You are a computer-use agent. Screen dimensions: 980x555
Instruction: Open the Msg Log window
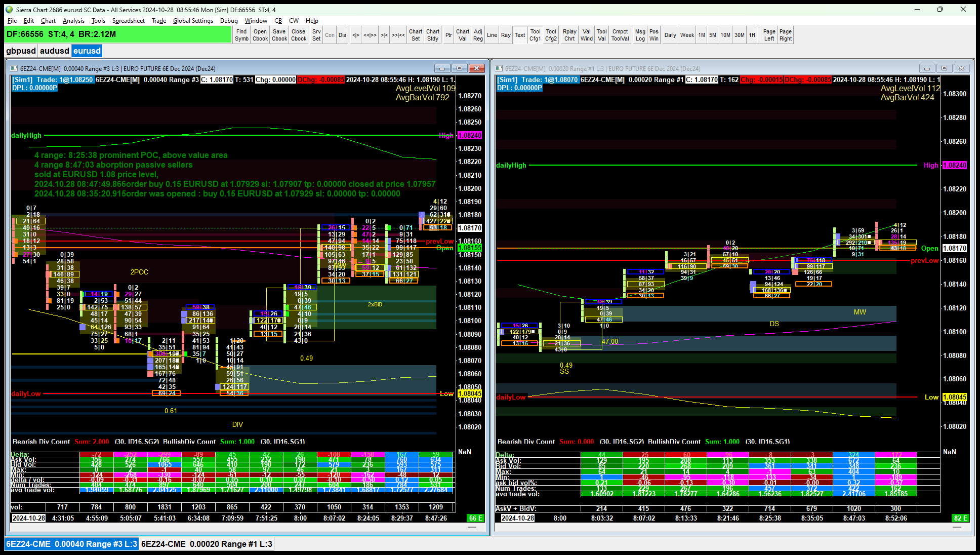pyautogui.click(x=640, y=35)
